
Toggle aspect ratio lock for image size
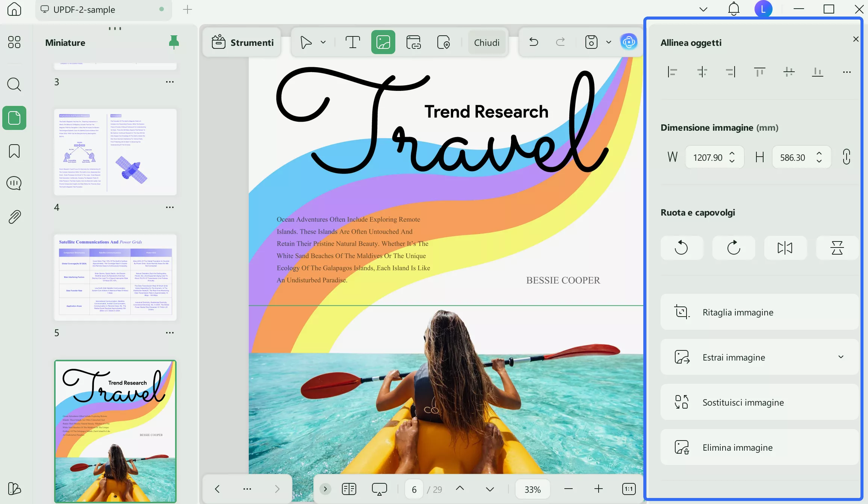[846, 157]
